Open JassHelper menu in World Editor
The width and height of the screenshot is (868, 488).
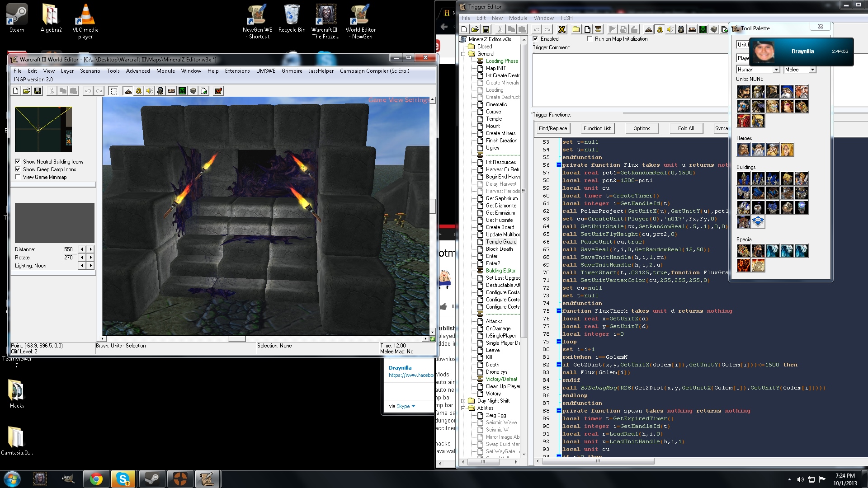click(x=321, y=71)
